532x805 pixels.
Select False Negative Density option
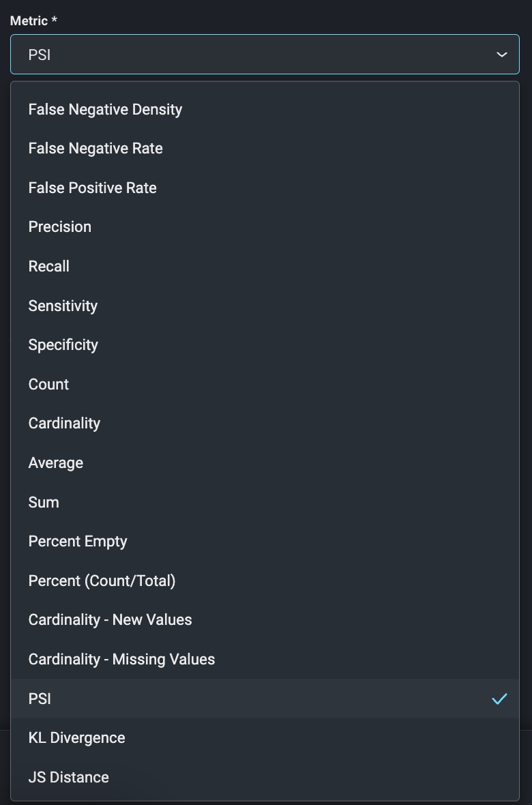pyautogui.click(x=105, y=109)
